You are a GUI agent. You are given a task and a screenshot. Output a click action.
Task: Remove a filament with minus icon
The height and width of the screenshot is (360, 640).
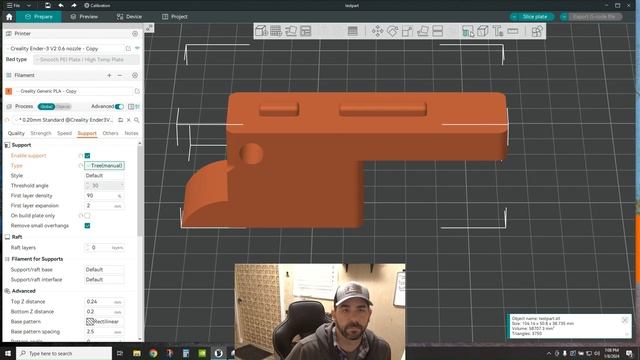120,75
